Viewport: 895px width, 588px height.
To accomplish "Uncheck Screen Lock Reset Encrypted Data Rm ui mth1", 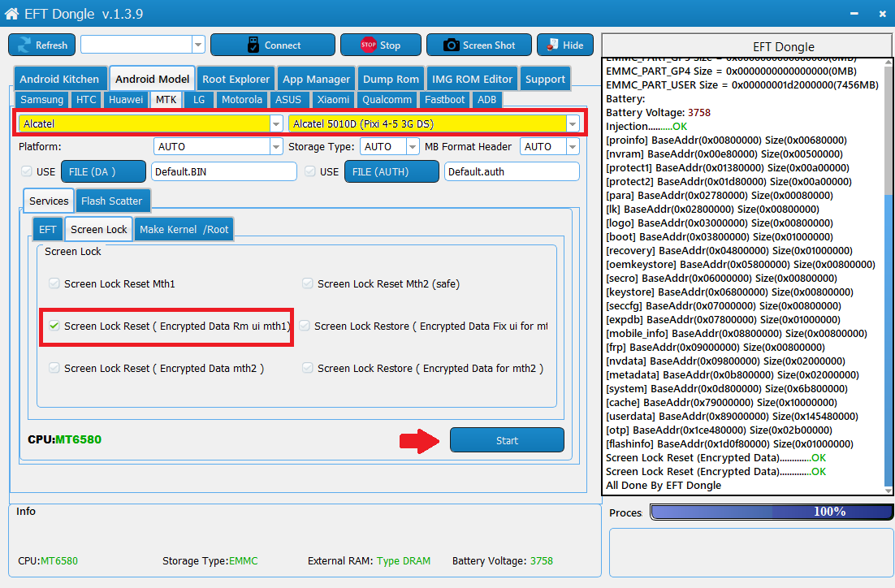I will (x=54, y=326).
